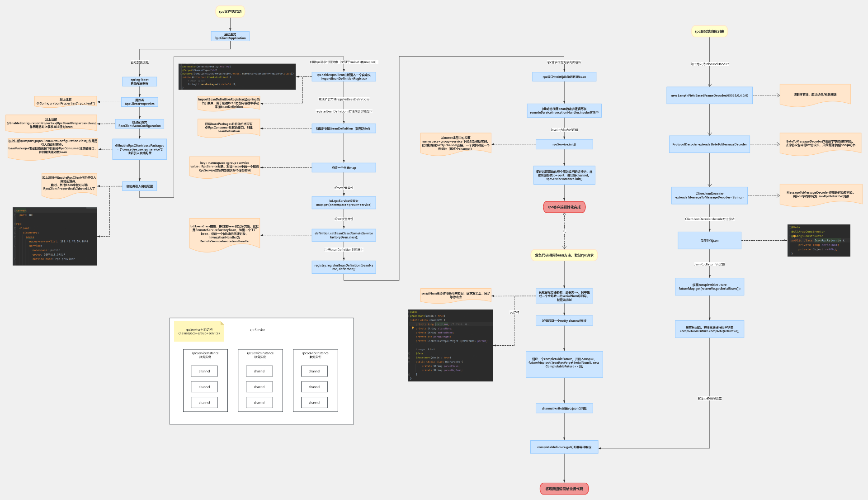Click the JsonRpcVo class code screenshot
Image resolution: width=868 pixels, height=500 pixels.
(450, 345)
